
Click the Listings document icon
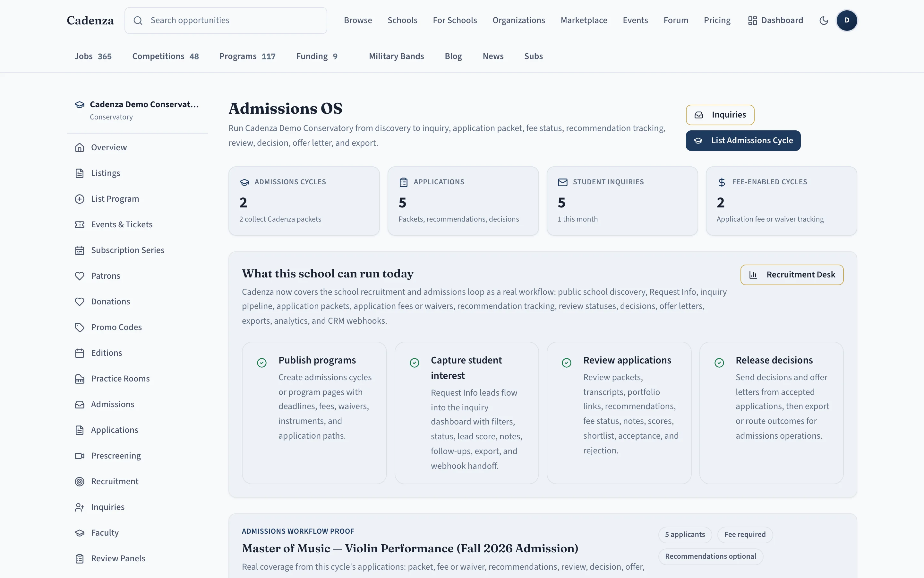80,173
